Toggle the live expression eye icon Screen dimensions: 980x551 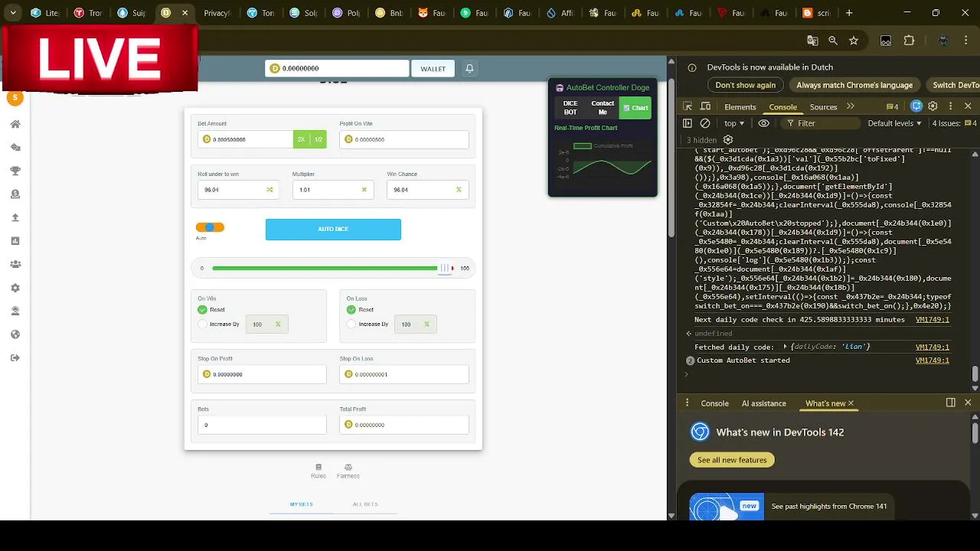(763, 123)
